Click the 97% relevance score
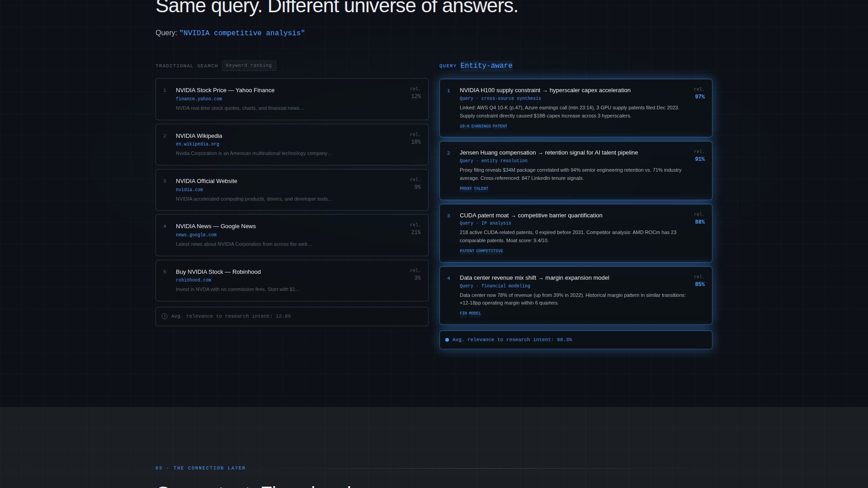Image resolution: width=868 pixels, height=488 pixels. pyautogui.click(x=700, y=97)
